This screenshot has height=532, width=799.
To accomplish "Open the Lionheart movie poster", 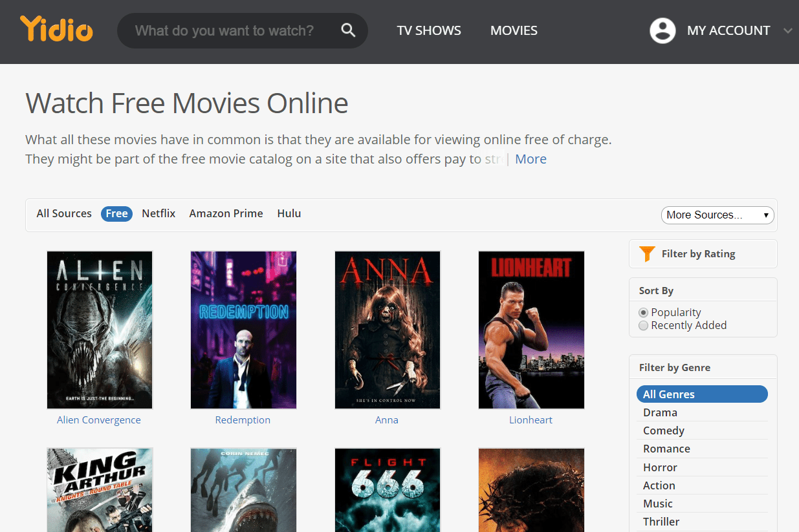I will (531, 330).
